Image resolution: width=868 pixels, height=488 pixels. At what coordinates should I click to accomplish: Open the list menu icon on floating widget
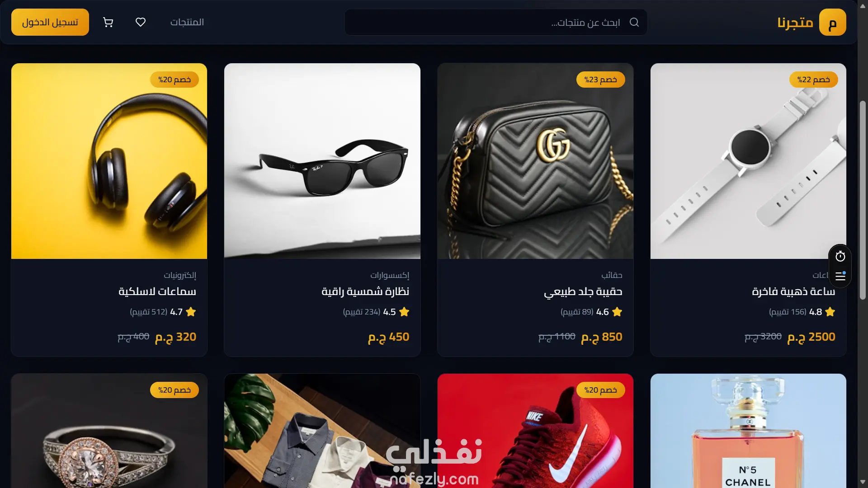(840, 276)
